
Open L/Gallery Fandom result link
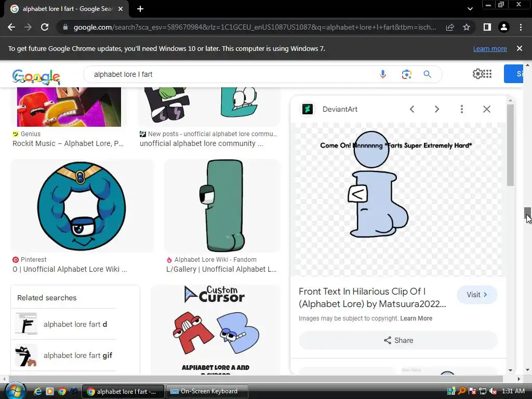tap(221, 269)
